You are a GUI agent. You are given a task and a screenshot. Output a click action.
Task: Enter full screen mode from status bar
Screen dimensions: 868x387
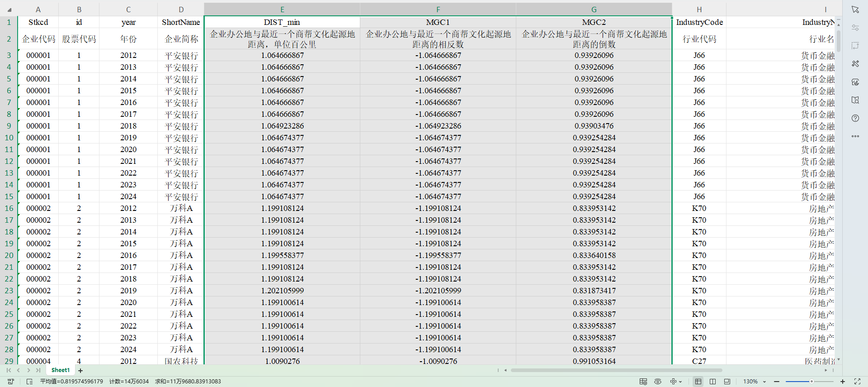(857, 382)
